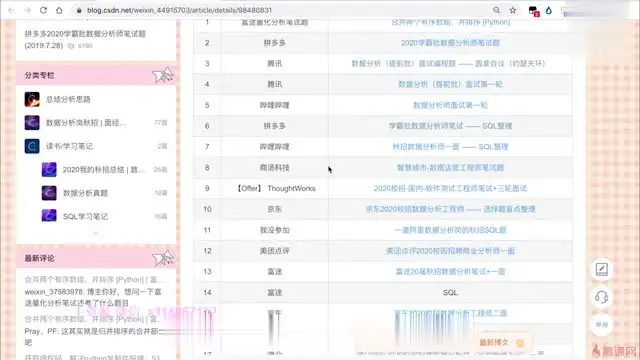Open the 最新博文 popup

[x=501, y=342]
